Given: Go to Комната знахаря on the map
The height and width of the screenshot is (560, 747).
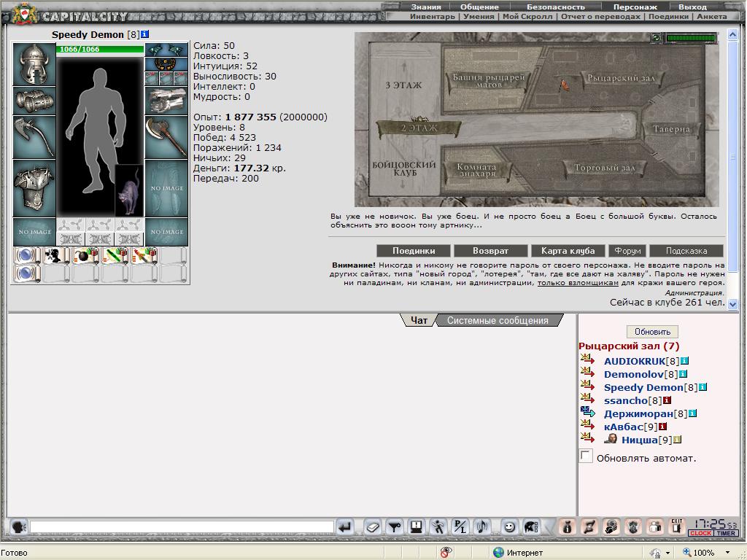Looking at the screenshot, I should point(477,170).
